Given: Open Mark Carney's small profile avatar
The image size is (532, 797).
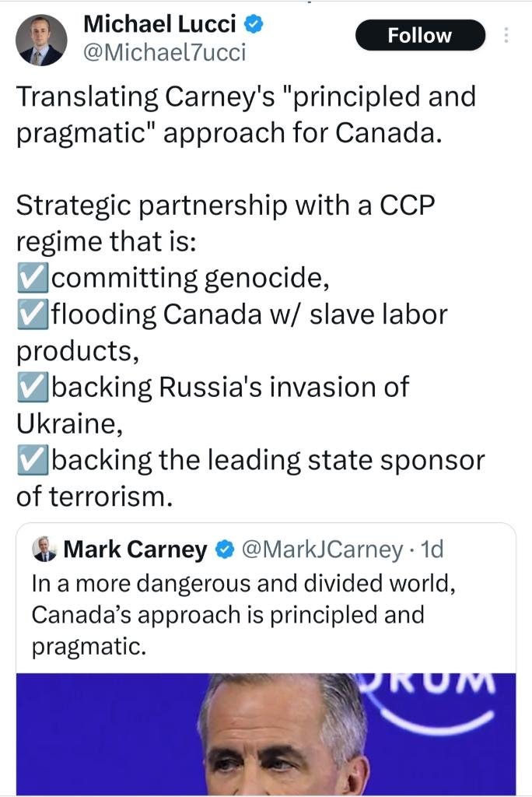Looking at the screenshot, I should pyautogui.click(x=44, y=550).
